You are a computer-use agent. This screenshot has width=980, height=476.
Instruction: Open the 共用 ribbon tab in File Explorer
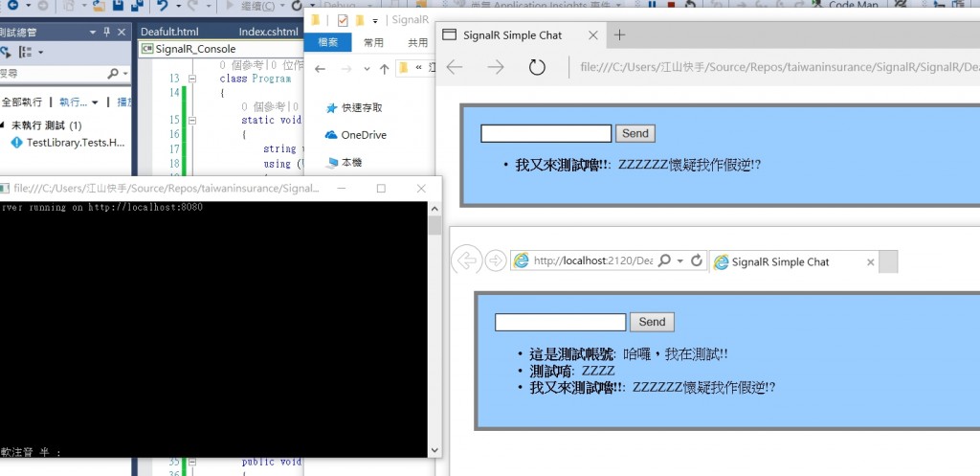click(417, 42)
